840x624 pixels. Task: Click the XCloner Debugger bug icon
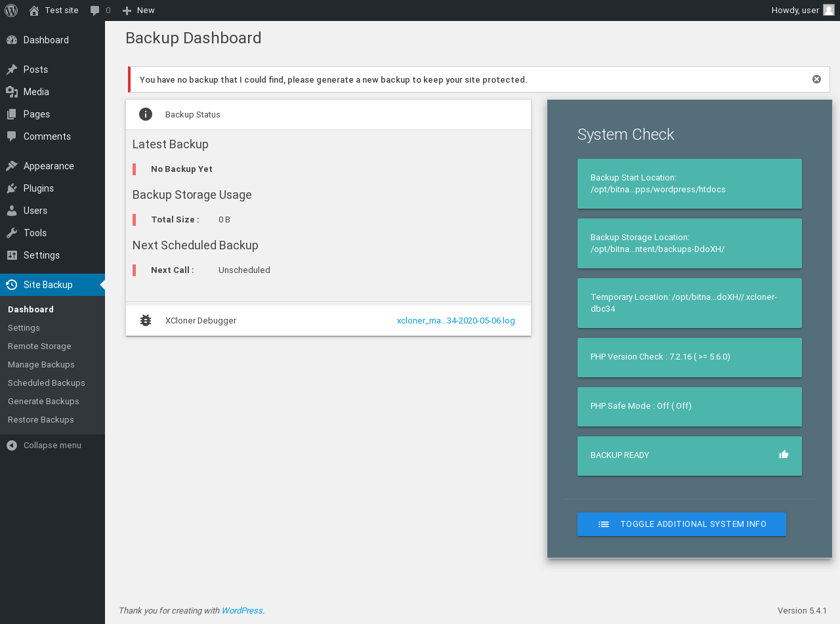pos(146,321)
